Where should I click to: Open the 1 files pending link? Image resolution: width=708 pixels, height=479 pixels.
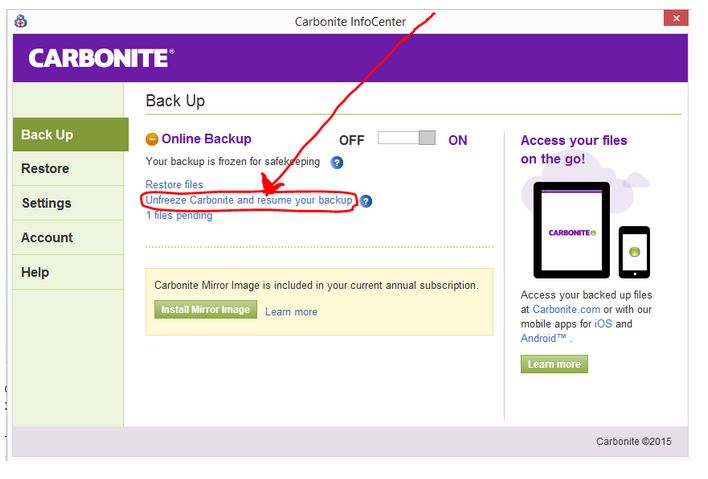(x=179, y=215)
